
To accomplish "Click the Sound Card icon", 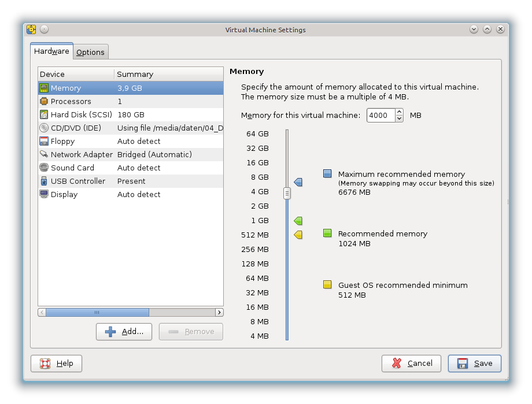I will [x=44, y=168].
